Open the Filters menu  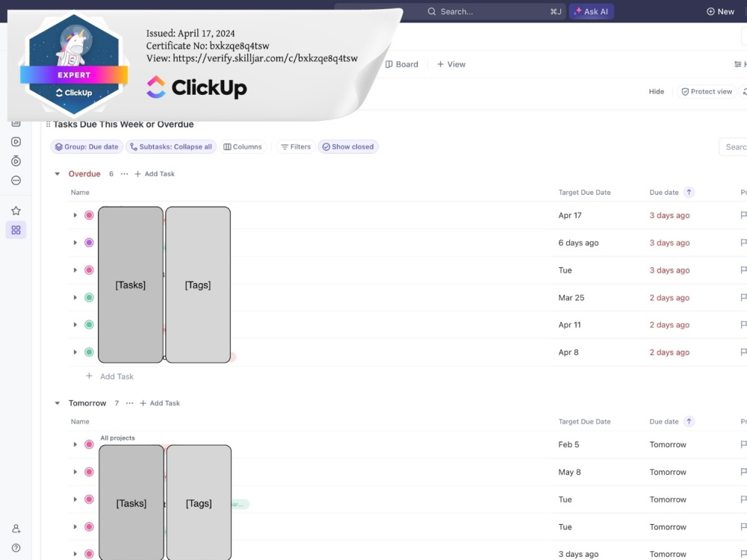(295, 146)
